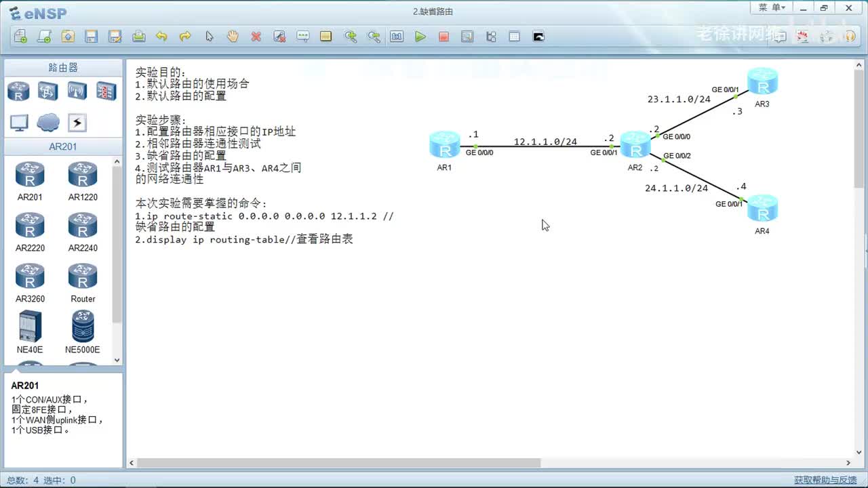Click the 24.1.1.0/24 network label
868x488 pixels.
click(676, 188)
